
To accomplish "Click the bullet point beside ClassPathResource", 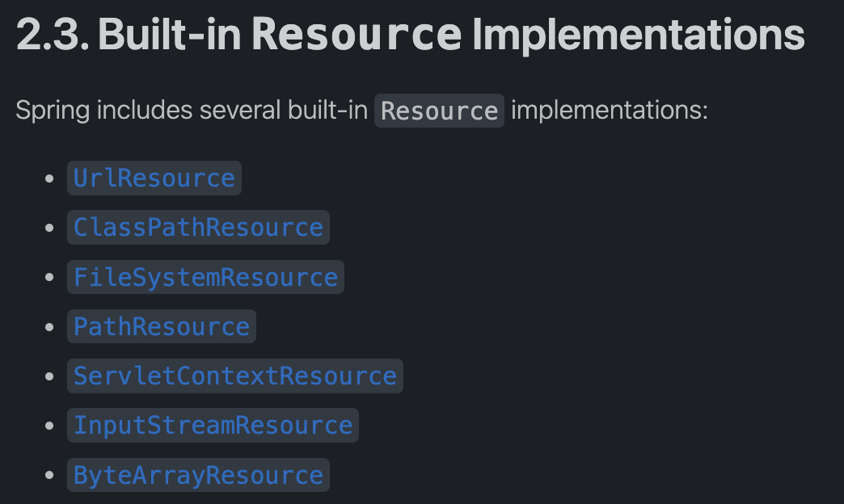I will point(49,228).
